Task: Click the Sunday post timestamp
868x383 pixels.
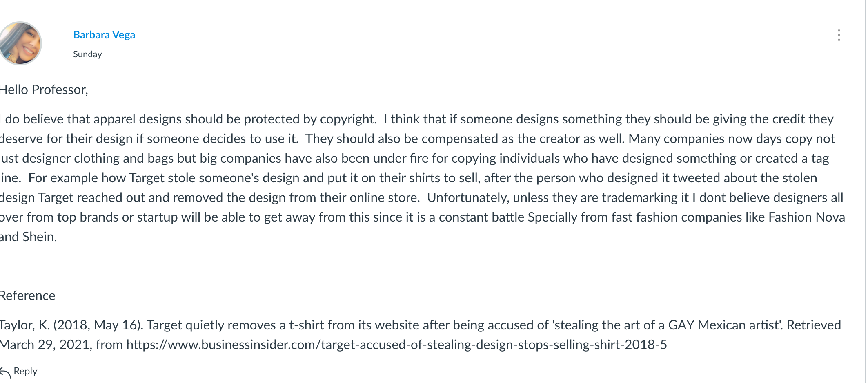Action: tap(87, 54)
